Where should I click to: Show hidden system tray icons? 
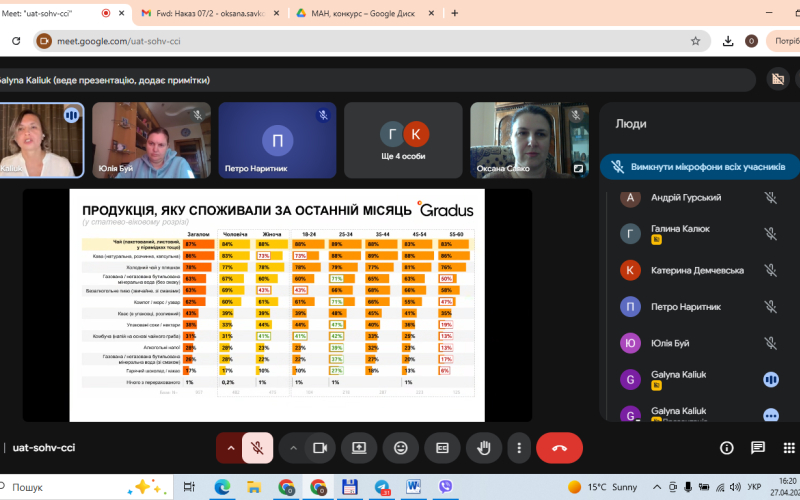pos(657,487)
